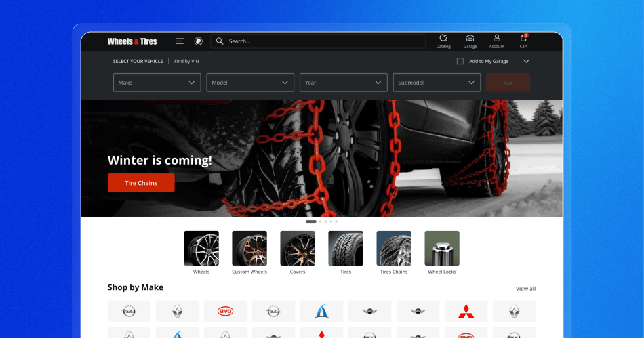Click the active elongated carousel indicator
The width and height of the screenshot is (644, 338).
click(311, 221)
